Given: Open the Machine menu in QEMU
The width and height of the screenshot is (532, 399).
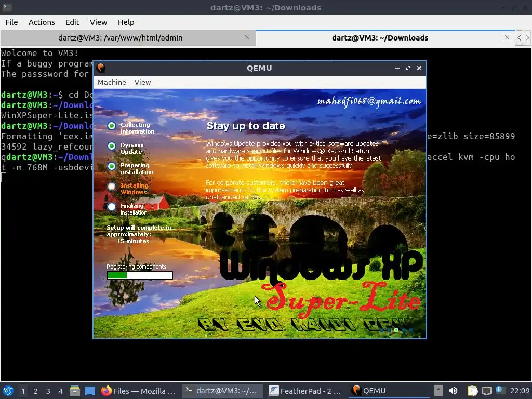Looking at the screenshot, I should pos(112,82).
